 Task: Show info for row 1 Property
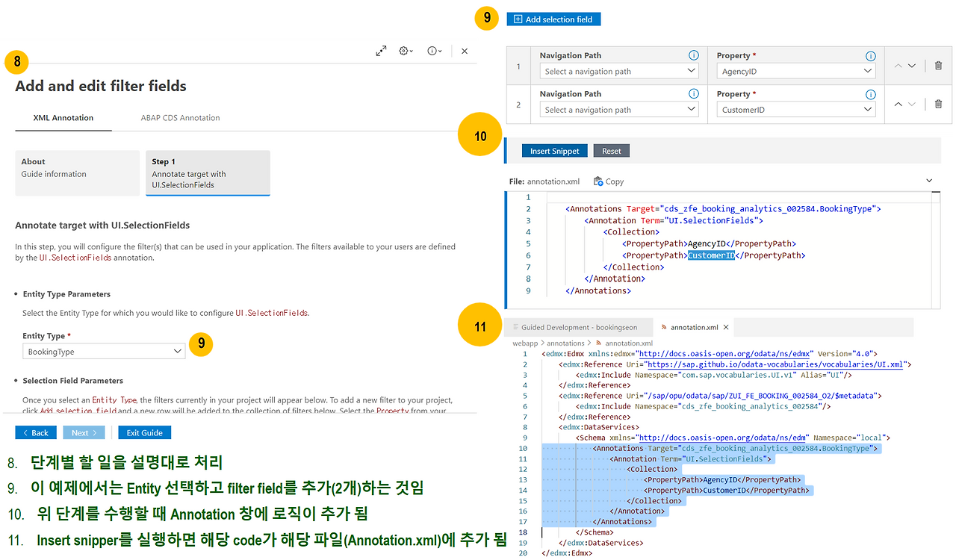870,55
